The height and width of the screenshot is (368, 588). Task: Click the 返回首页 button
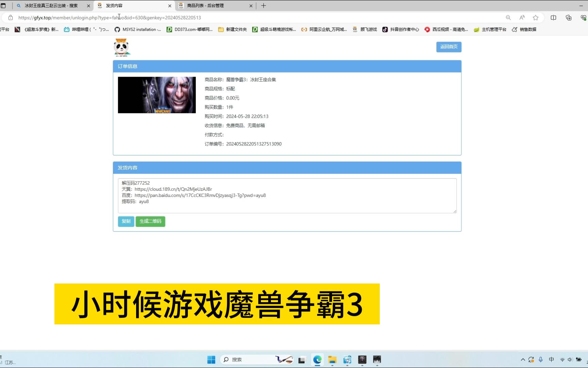448,47
